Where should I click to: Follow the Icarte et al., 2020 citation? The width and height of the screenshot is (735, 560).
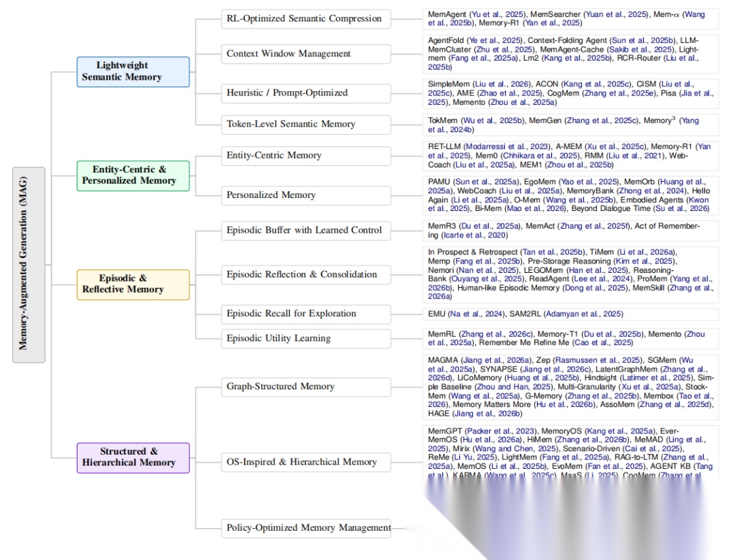click(474, 235)
